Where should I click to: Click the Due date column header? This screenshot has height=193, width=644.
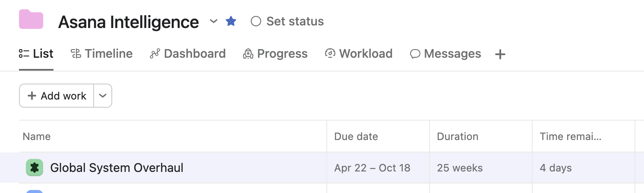pyautogui.click(x=356, y=137)
